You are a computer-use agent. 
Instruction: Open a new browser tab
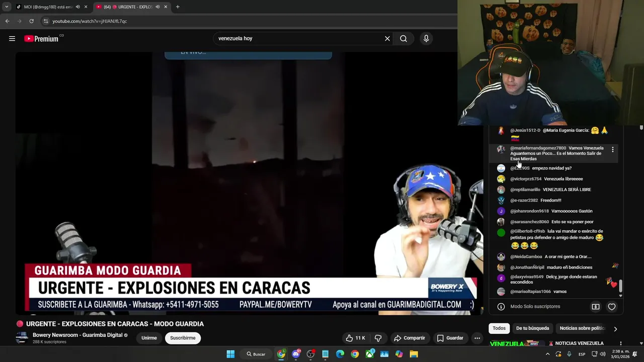178,7
